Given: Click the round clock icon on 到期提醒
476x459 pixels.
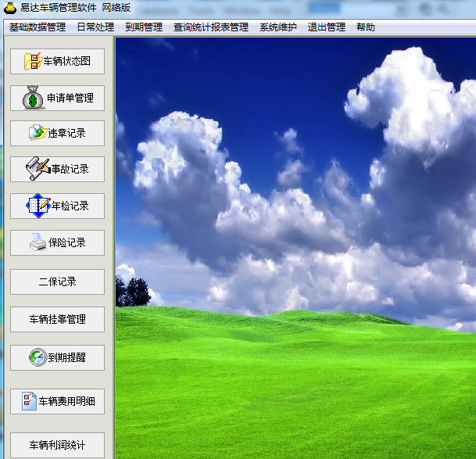Looking at the screenshot, I should tap(38, 357).
